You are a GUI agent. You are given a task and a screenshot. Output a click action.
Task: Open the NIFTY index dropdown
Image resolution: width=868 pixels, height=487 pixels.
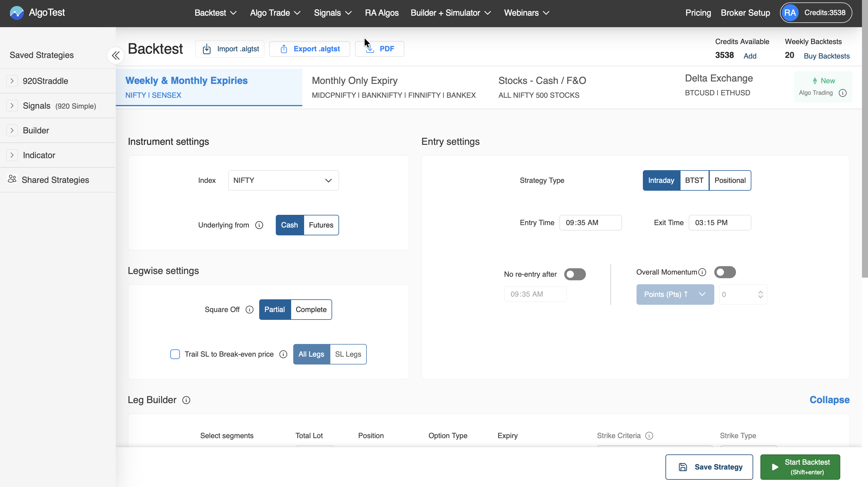pos(283,180)
